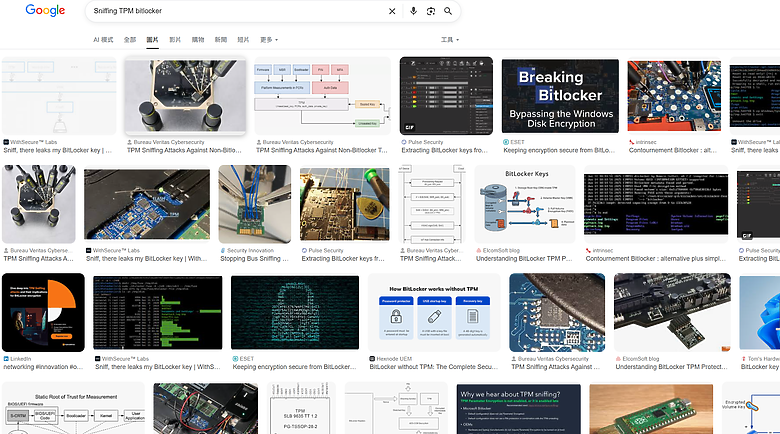This screenshot has height=434, width=780.
Task: Click the Security Innovation source name
Action: 250,250
